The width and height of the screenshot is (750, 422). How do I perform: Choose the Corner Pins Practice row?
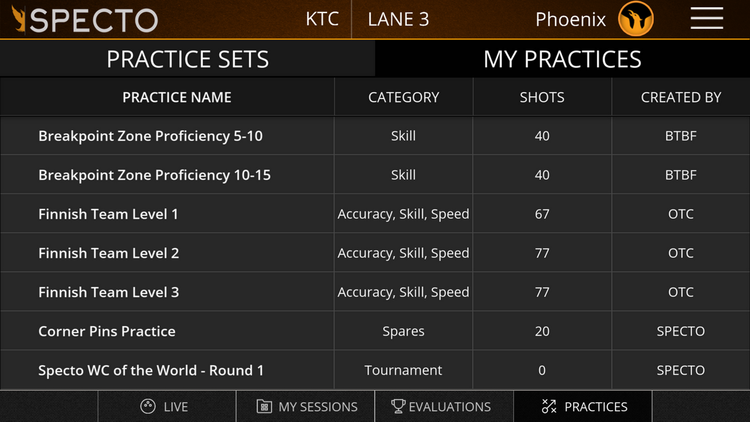tap(375, 331)
